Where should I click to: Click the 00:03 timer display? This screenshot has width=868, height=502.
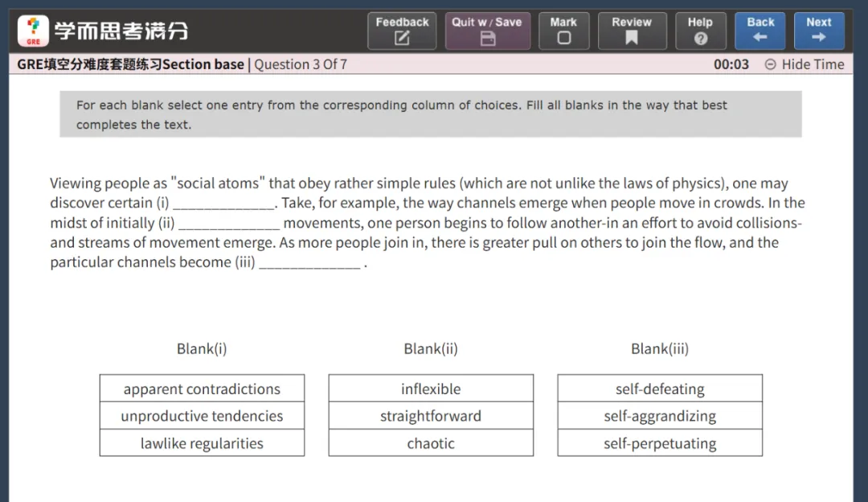click(x=731, y=64)
